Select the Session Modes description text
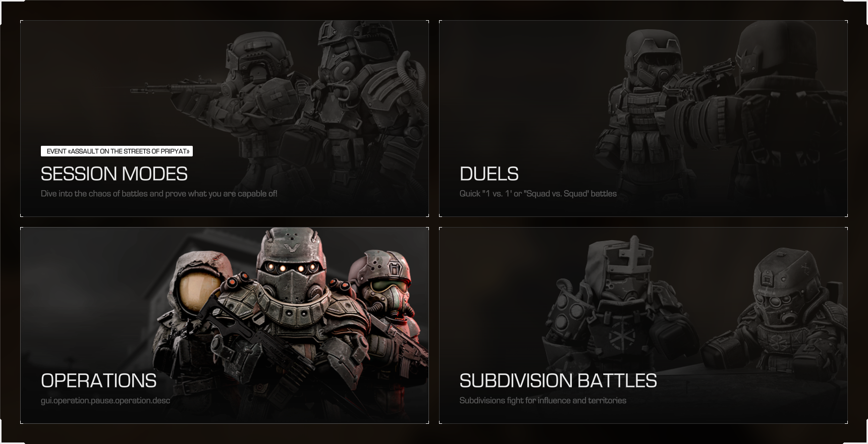Viewport: 868px width, 444px height. pos(159,194)
